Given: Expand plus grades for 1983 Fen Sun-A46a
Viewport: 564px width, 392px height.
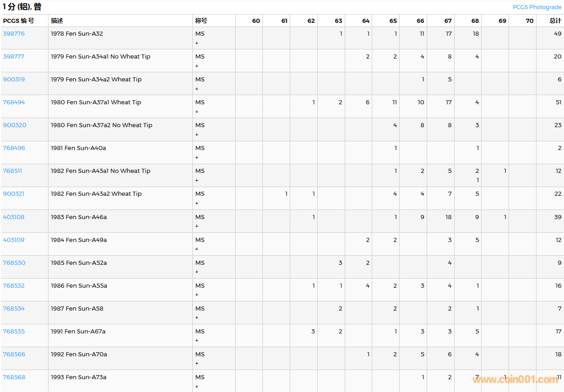Looking at the screenshot, I should point(197,226).
